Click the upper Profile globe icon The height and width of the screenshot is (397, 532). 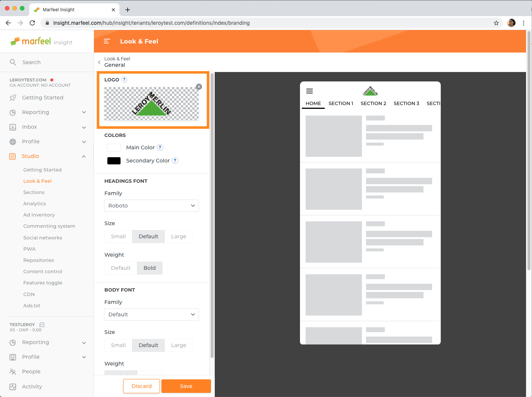point(13,141)
